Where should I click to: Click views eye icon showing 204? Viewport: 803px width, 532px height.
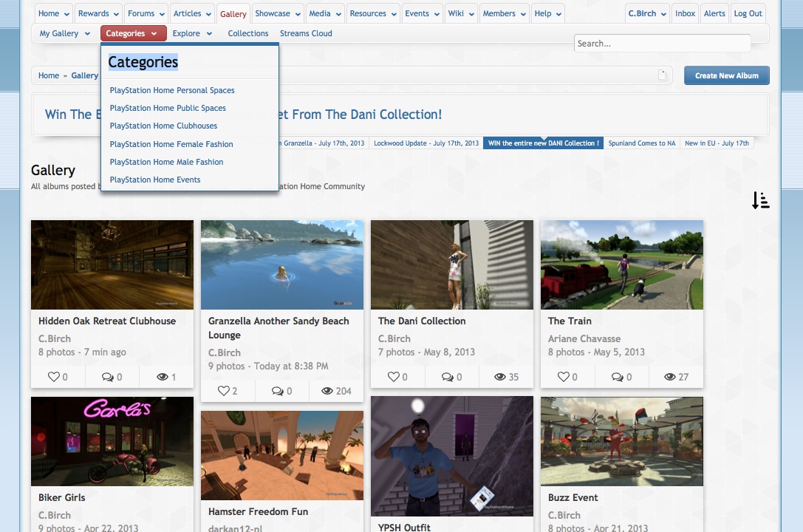(327, 391)
